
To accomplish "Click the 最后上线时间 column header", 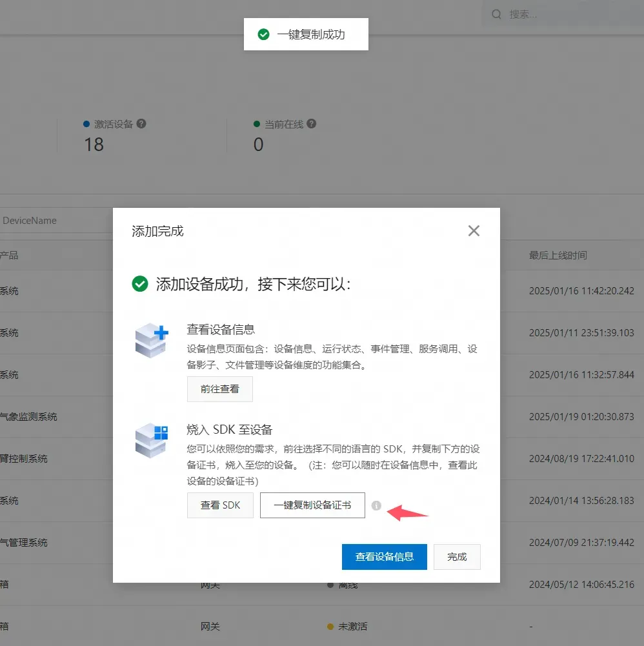I will click(x=558, y=256).
